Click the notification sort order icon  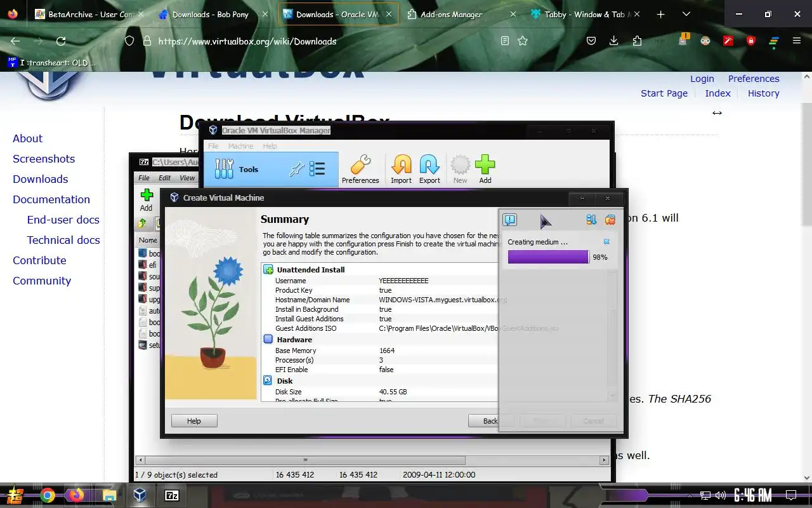tap(591, 220)
